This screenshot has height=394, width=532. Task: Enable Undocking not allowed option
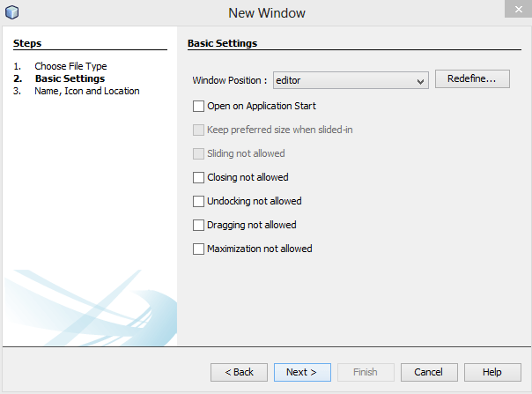click(198, 201)
